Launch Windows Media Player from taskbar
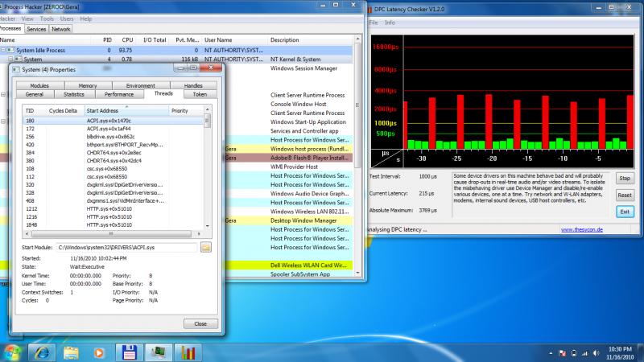 [x=99, y=352]
